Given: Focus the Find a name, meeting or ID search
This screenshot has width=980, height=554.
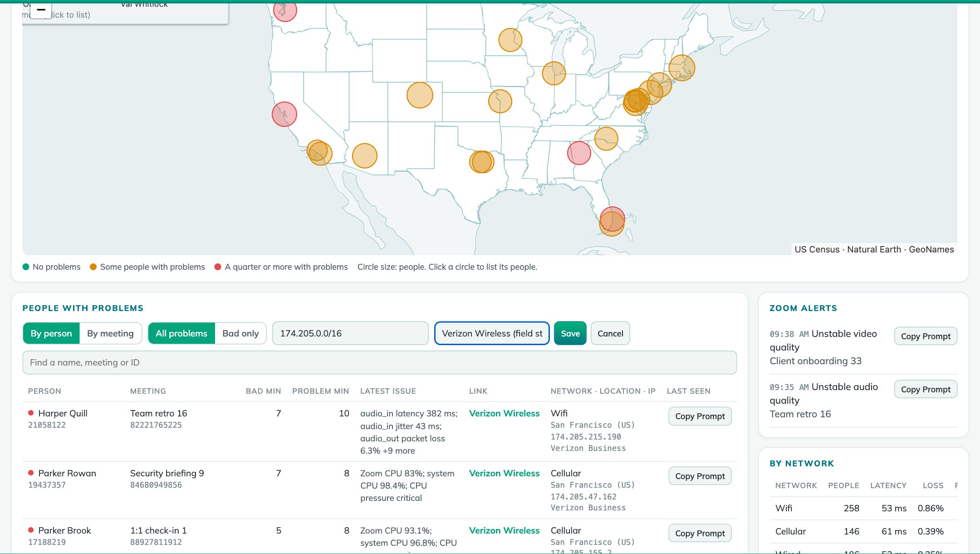Looking at the screenshot, I should coord(379,362).
